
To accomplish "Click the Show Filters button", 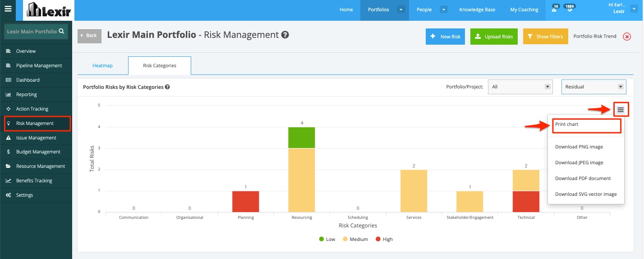I will click(x=546, y=37).
